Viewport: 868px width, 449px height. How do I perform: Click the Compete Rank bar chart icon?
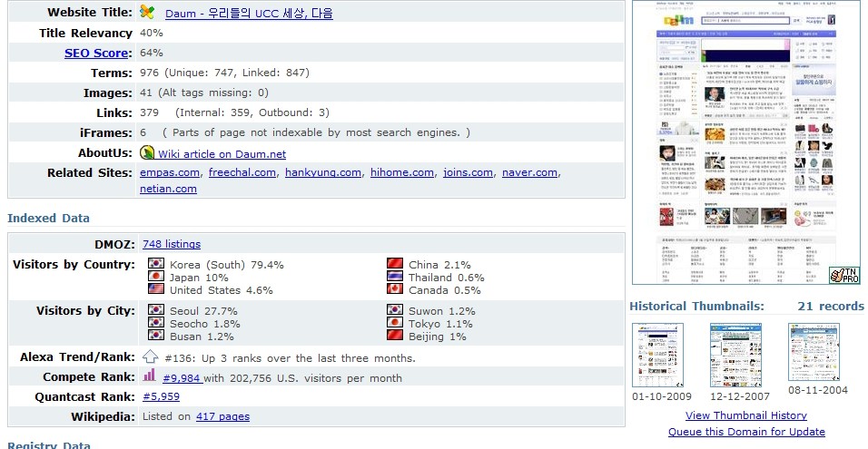150,376
